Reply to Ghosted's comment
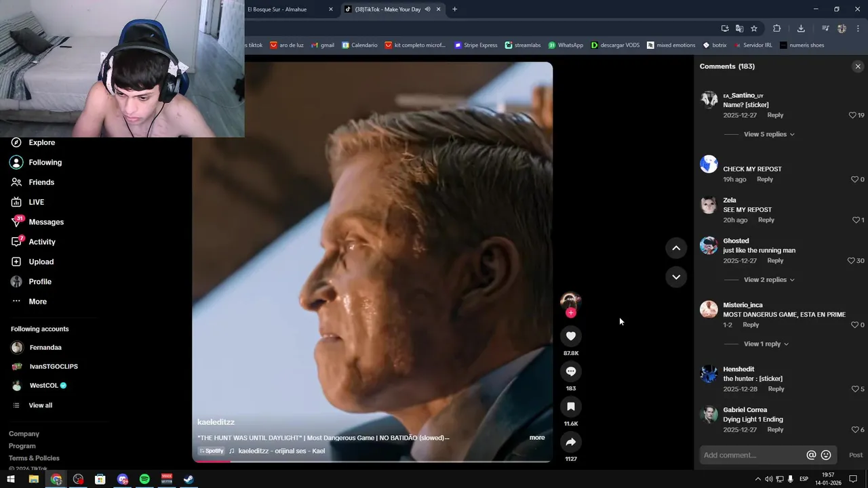868x488 pixels. click(x=775, y=261)
